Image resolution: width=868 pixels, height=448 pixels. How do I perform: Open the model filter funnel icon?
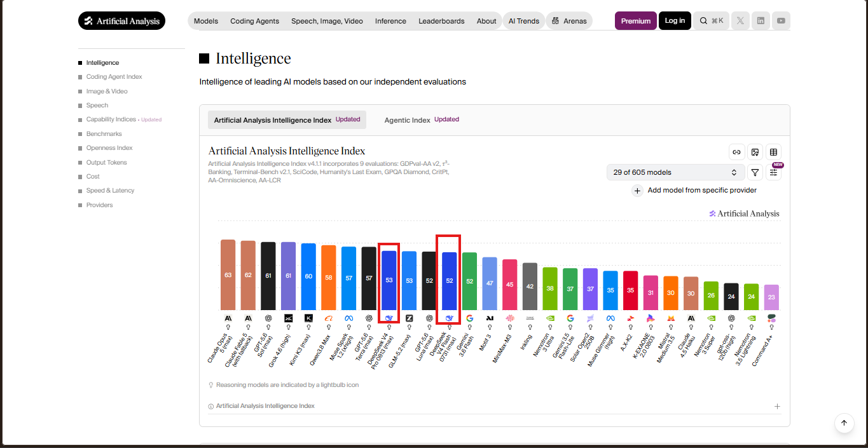[x=755, y=172]
